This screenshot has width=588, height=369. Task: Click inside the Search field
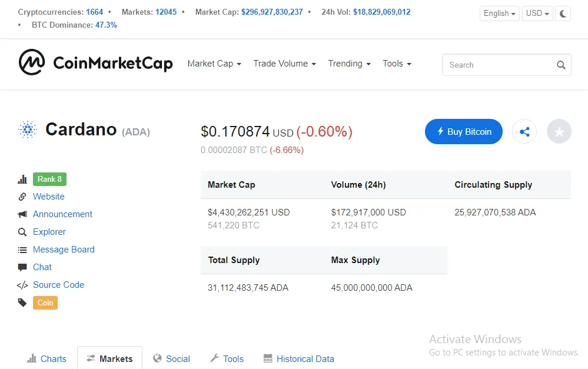[506, 65]
